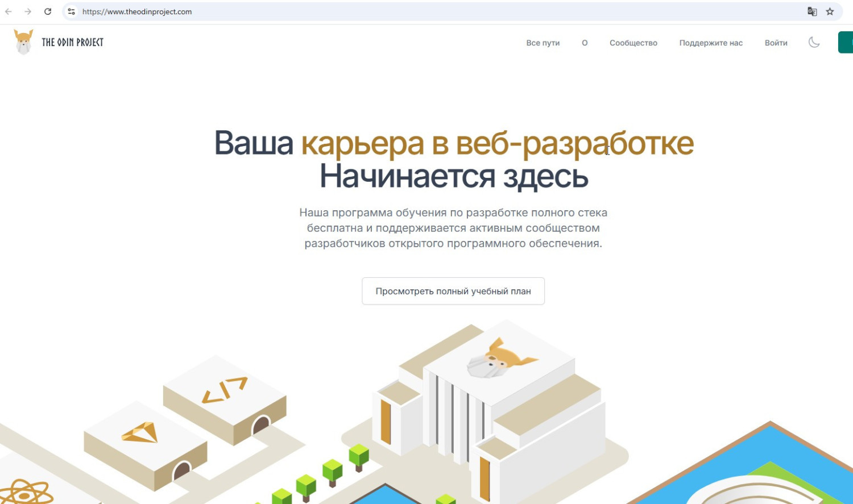The width and height of the screenshot is (853, 504).
Task: Go to the "Сообщество" page
Action: 633,43
